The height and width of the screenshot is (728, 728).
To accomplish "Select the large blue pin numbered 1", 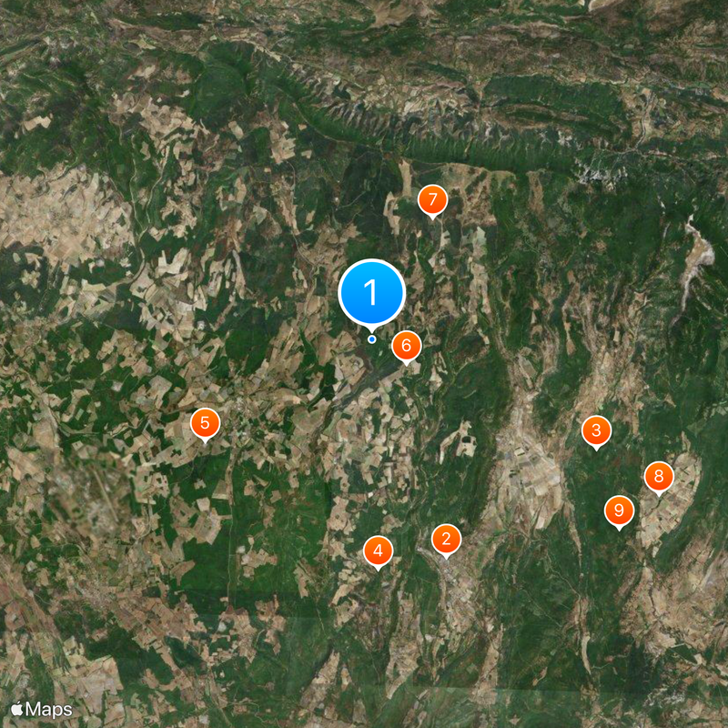I will (371, 292).
